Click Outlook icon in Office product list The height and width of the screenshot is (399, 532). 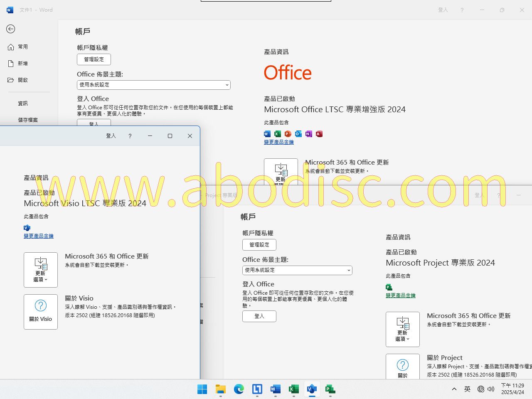[x=298, y=134]
